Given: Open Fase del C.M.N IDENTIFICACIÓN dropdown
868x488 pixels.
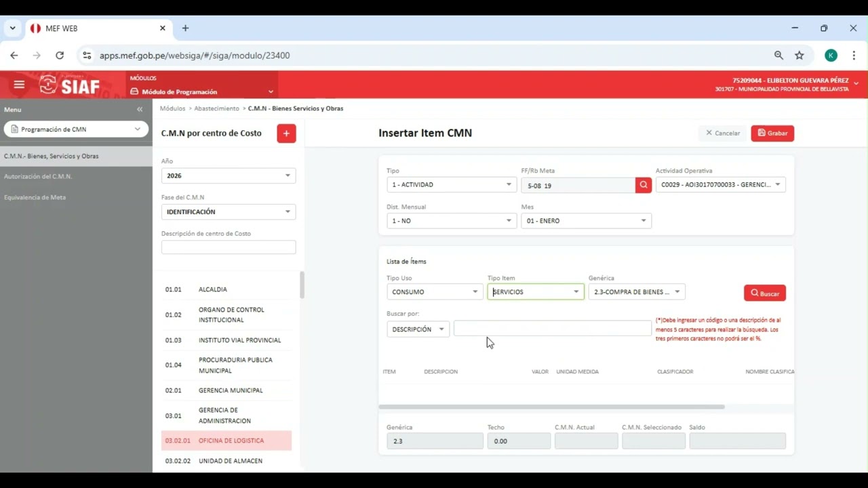Looking at the screenshot, I should tap(229, 212).
